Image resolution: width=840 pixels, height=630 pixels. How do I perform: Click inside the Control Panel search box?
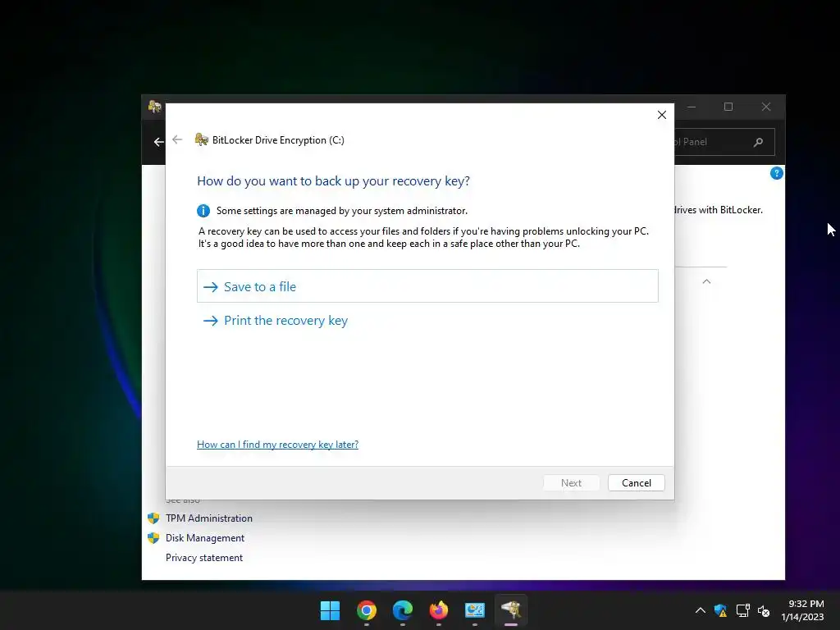[724, 142]
